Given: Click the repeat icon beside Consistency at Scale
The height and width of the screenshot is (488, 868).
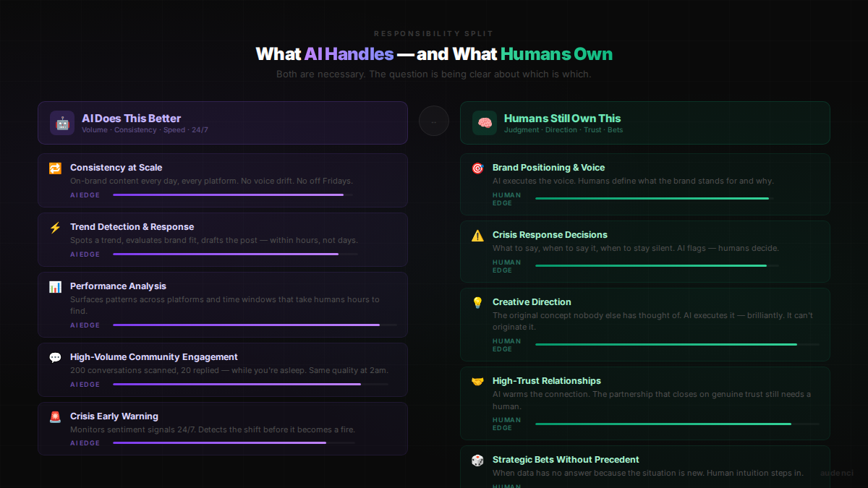Looking at the screenshot, I should click(55, 168).
